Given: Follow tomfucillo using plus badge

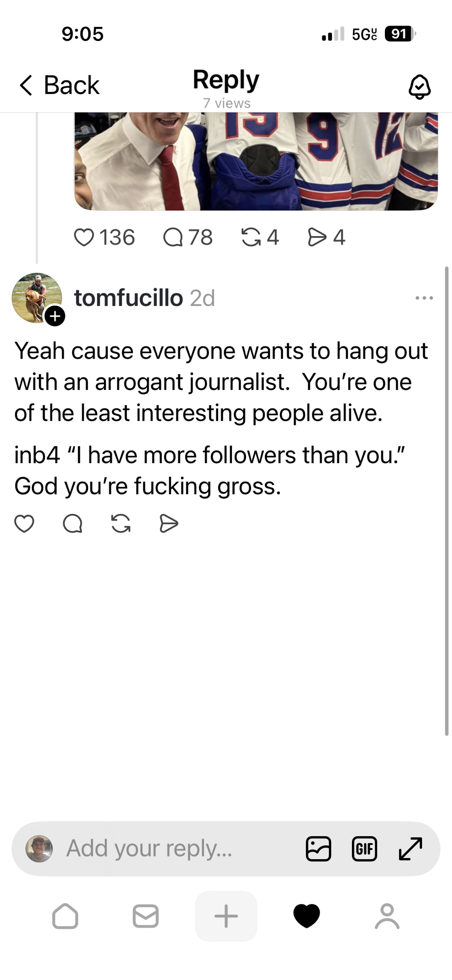Looking at the screenshot, I should [x=55, y=316].
